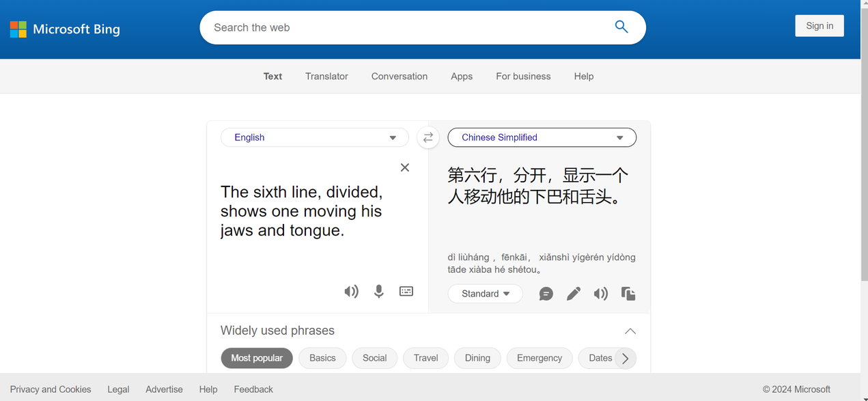Switch to the Translator tab
The image size is (868, 401).
click(x=326, y=77)
